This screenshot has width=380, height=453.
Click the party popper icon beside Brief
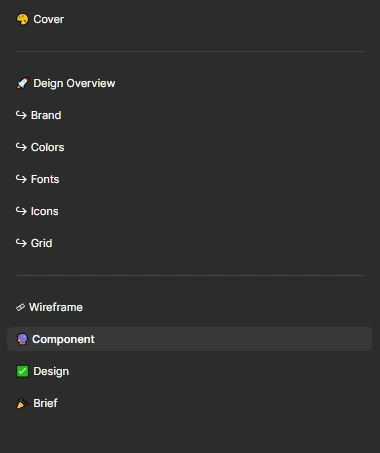[22, 403]
